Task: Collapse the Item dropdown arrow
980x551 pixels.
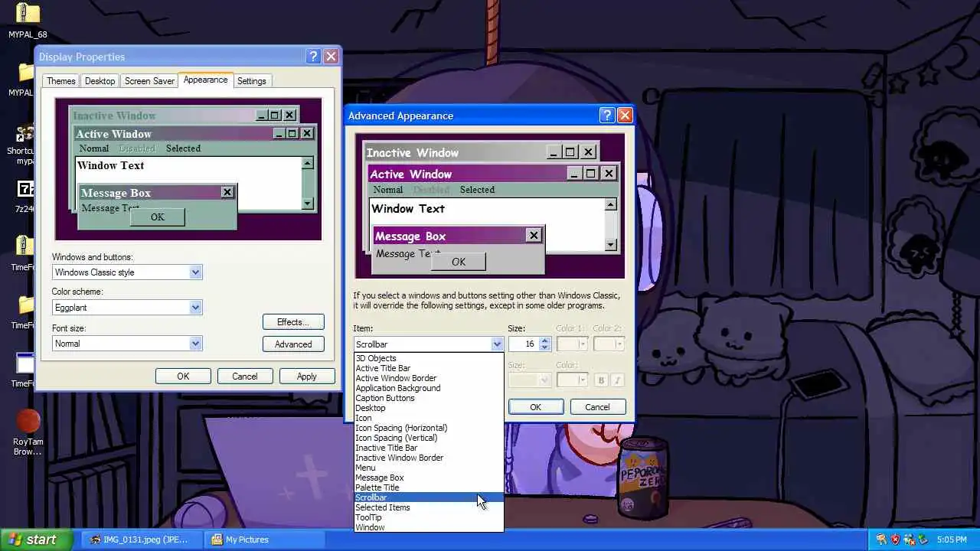Action: pos(497,344)
